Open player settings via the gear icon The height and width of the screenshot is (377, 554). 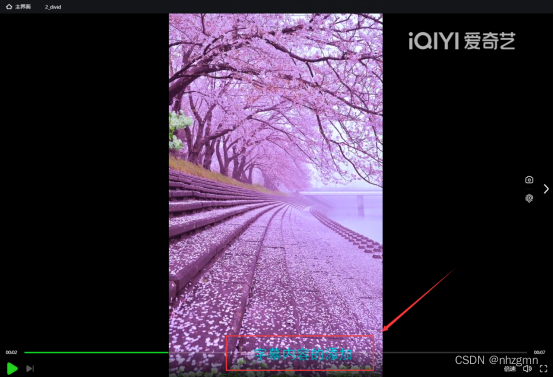(x=529, y=198)
